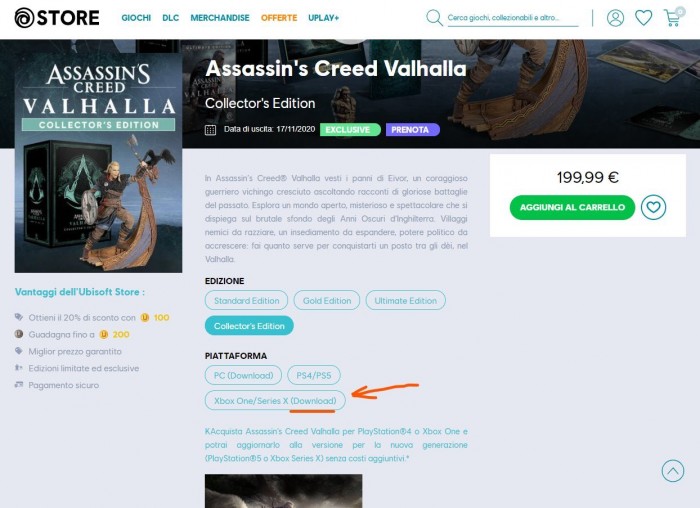Click the Ubisoft Store logo

tap(57, 18)
